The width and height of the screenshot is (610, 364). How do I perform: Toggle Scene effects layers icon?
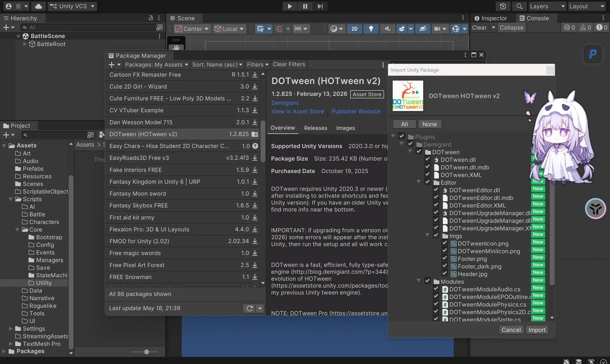(x=402, y=29)
